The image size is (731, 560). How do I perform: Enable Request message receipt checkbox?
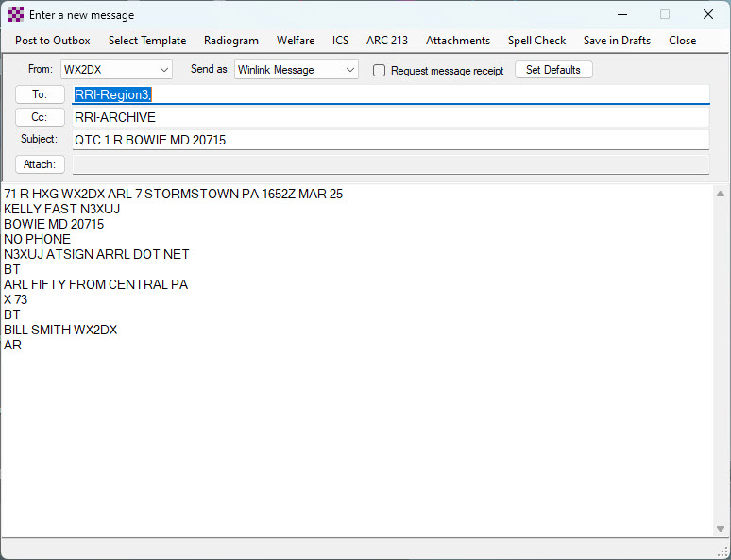point(380,71)
